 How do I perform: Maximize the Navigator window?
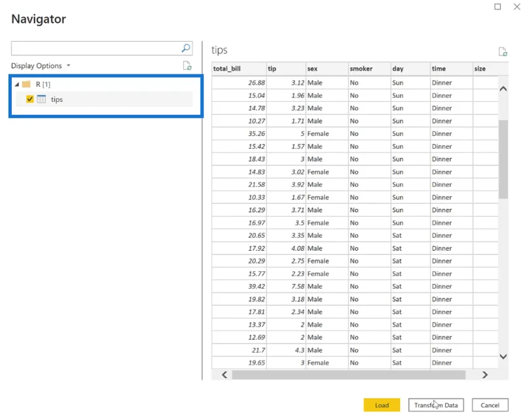[498, 7]
